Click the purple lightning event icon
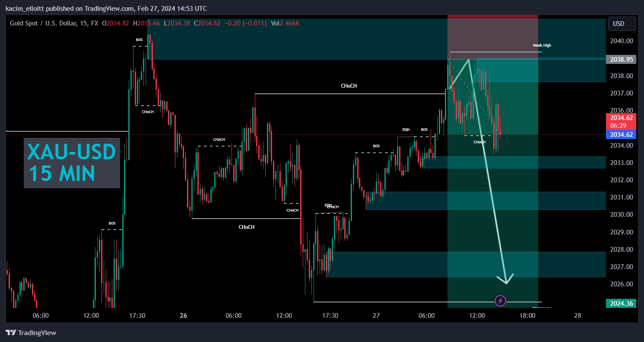Viewport: 644px width, 342px height. 500,301
